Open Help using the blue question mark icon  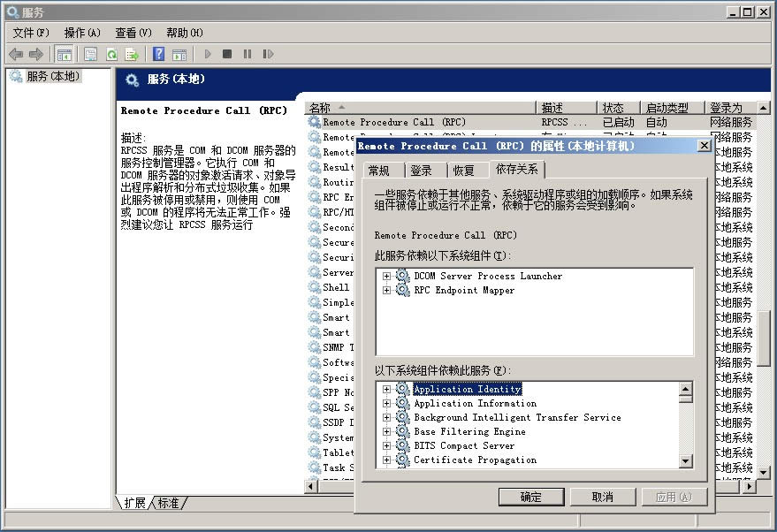click(x=158, y=53)
